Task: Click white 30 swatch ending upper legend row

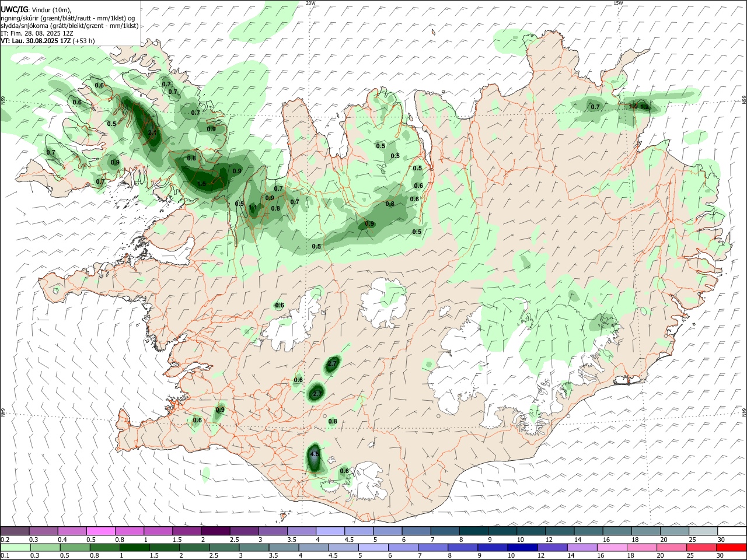Action: point(732,531)
